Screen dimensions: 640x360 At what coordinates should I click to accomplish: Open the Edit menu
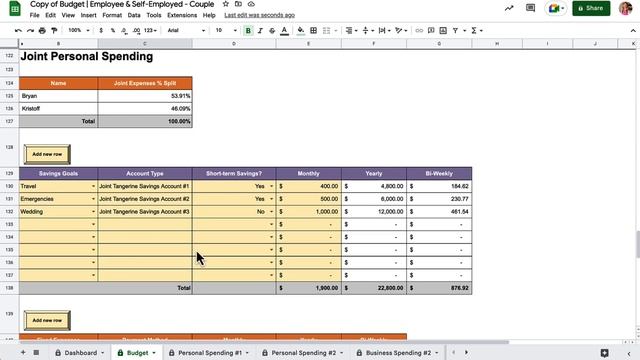(50, 15)
